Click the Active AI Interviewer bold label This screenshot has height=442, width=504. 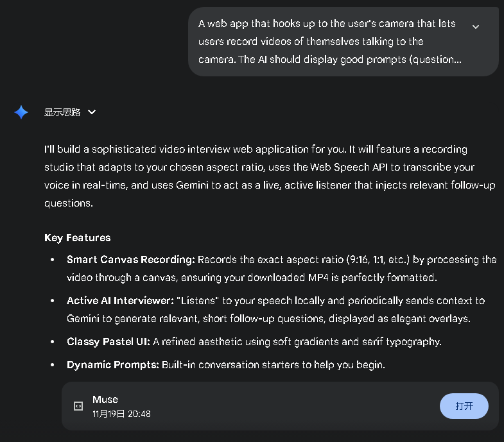coord(120,301)
